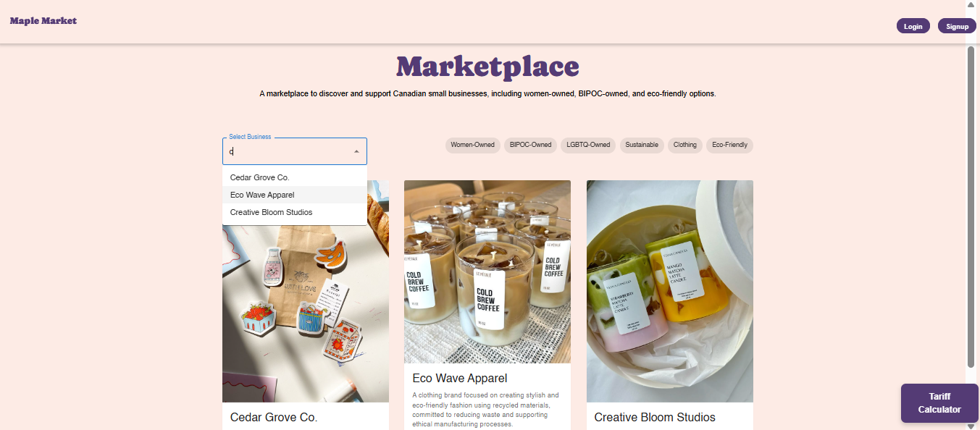Open the matcha latte candle image
This screenshot has height=430, width=980.
(670, 291)
